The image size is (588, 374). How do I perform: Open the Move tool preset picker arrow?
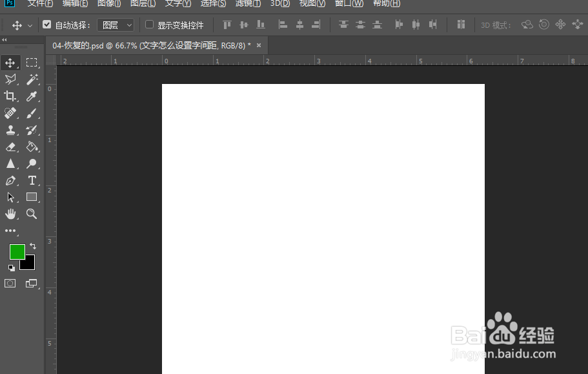30,25
